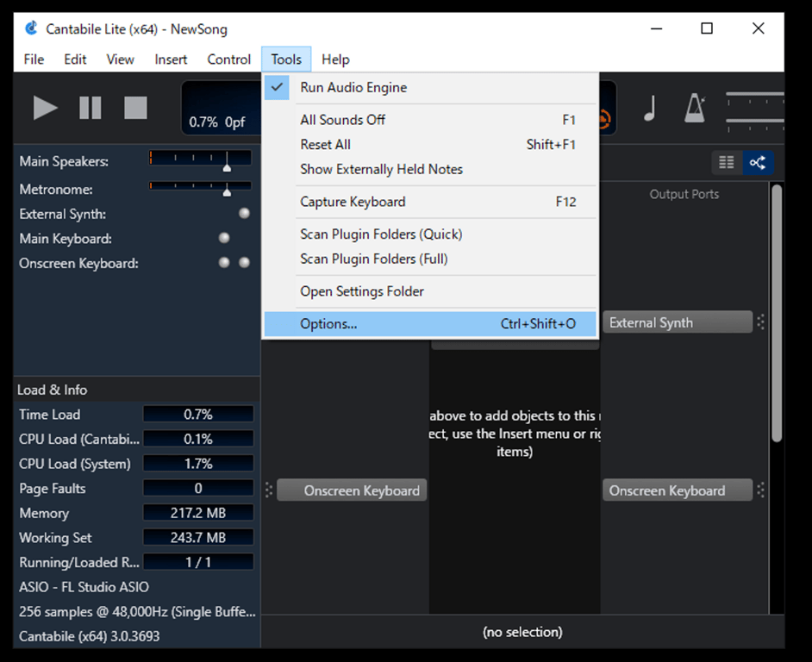Choose Open Settings Folder
812x662 pixels.
coord(430,291)
